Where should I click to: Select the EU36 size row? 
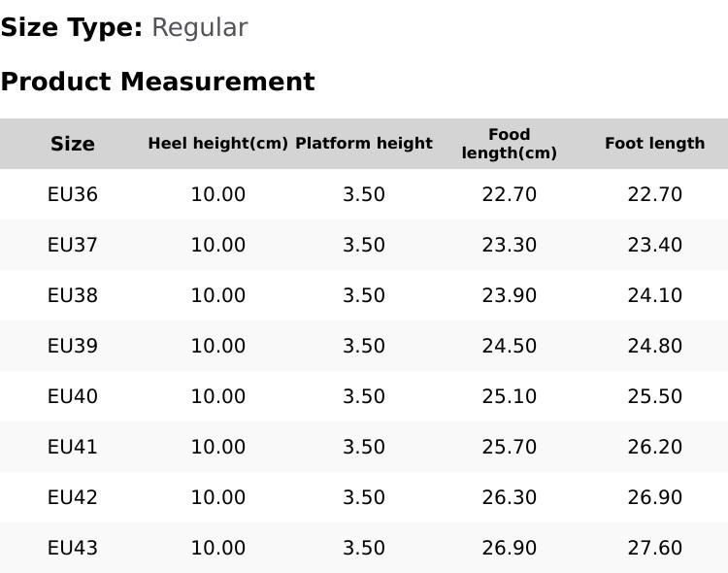tap(364, 194)
